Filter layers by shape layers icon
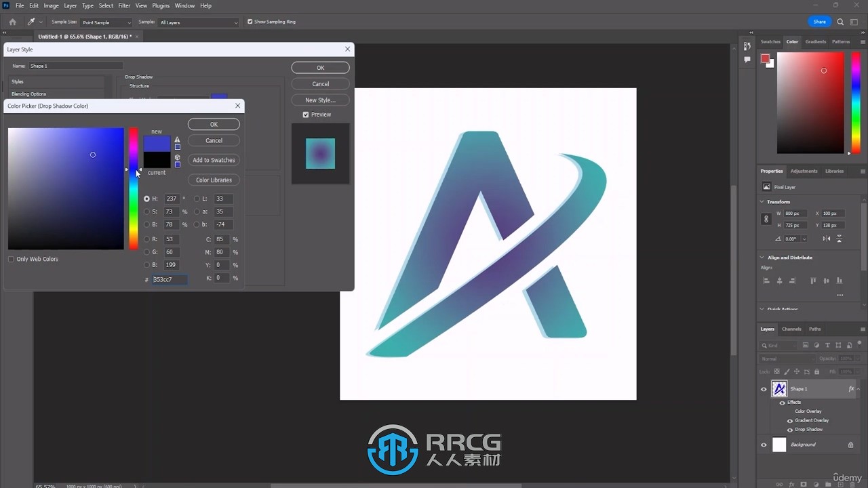868x488 pixels. (838, 346)
